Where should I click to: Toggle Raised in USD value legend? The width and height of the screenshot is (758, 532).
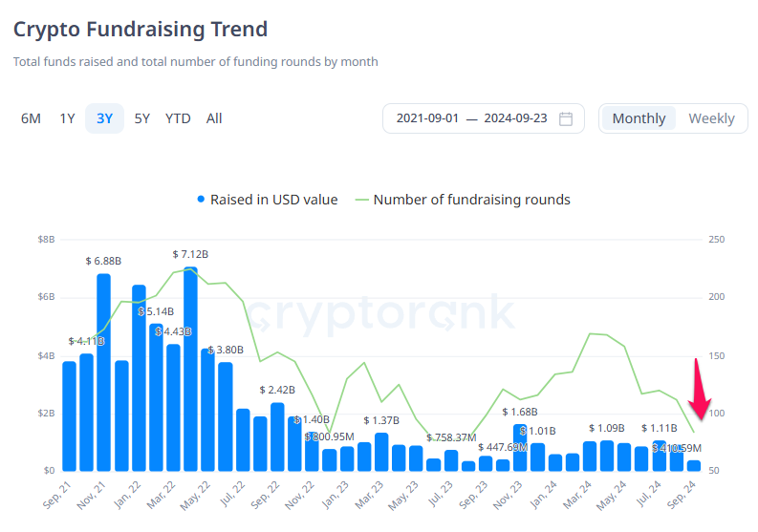point(268,200)
